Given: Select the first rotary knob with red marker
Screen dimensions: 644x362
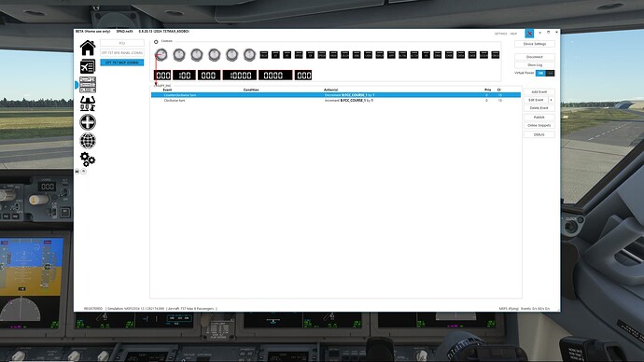Looking at the screenshot, I should [161, 55].
